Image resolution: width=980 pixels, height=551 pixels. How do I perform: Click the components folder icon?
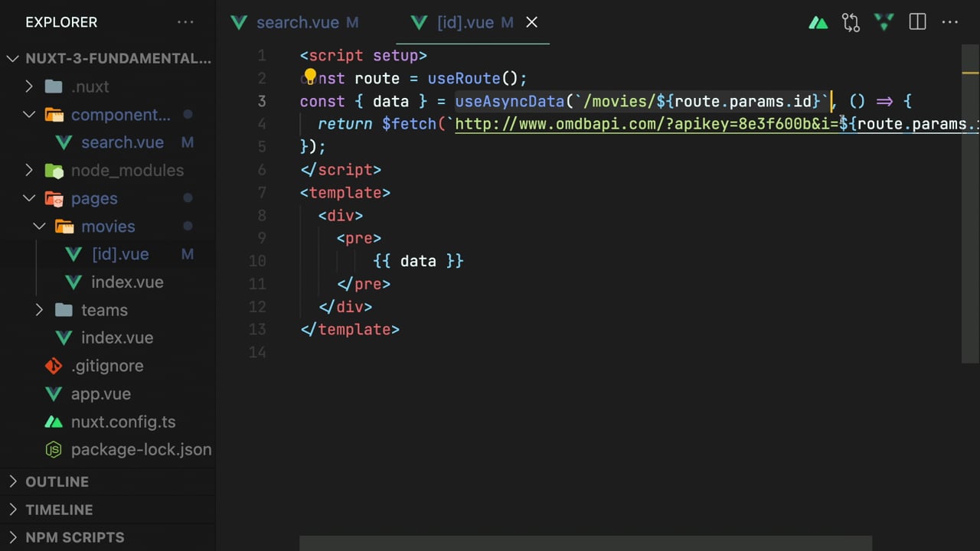[54, 115]
